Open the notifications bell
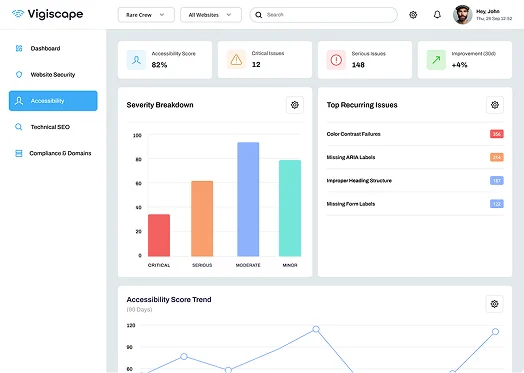 tap(437, 15)
